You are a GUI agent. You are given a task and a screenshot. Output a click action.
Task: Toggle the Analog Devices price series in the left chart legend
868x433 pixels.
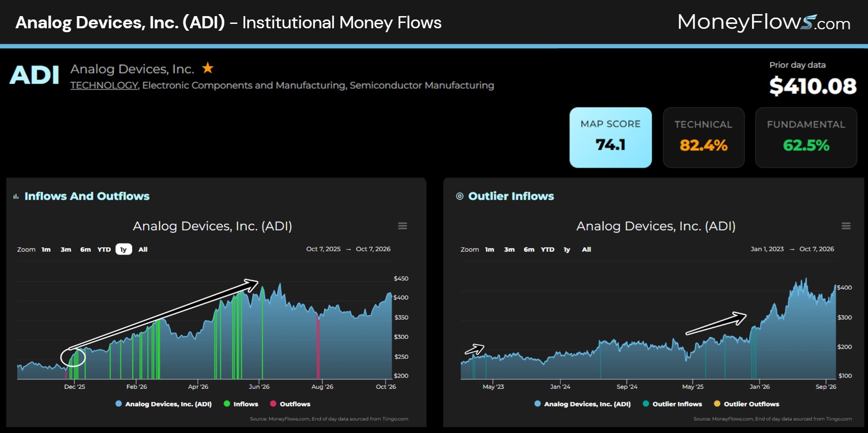(163, 404)
